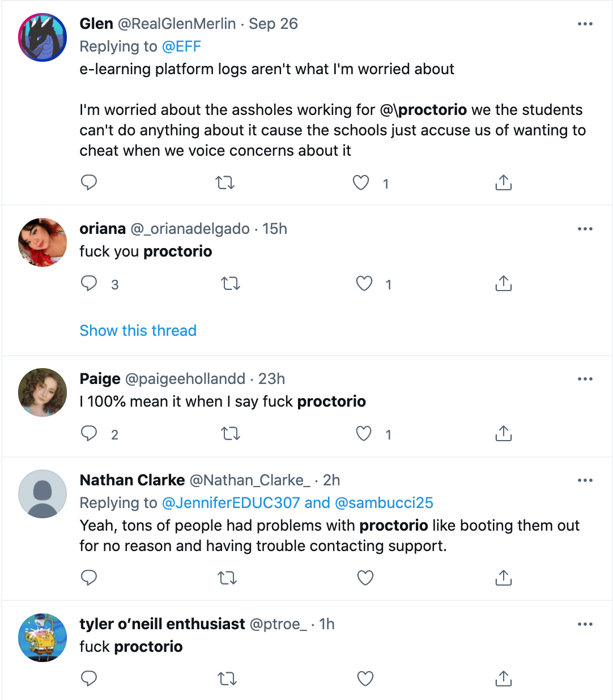The width and height of the screenshot is (613, 700).
Task: Retweet Paige's tweet
Action: pos(230,434)
